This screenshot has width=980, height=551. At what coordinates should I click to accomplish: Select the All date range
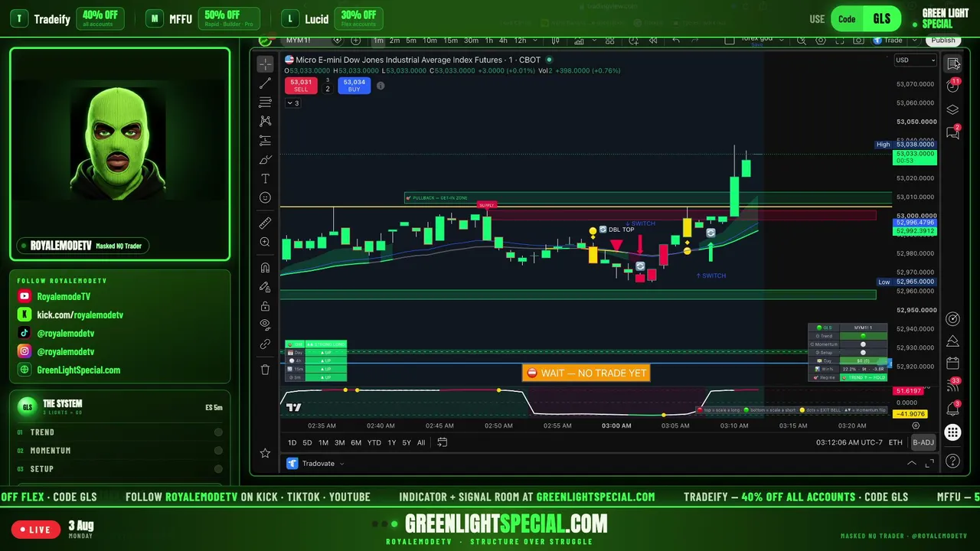click(421, 442)
